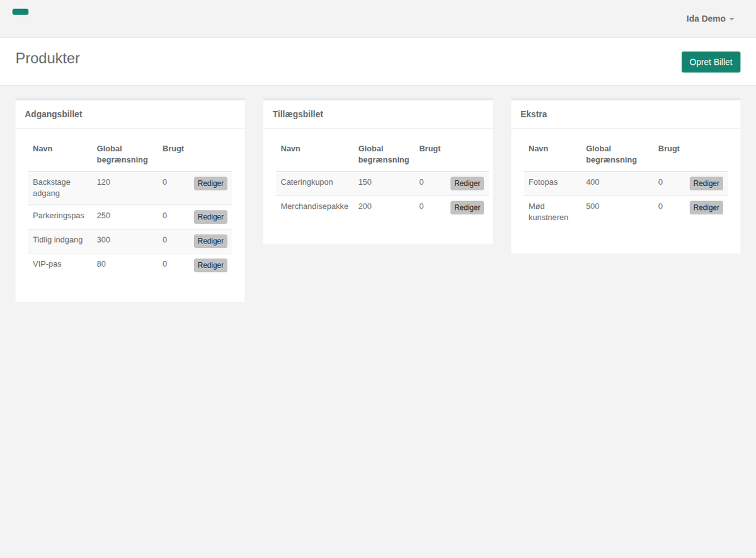756x558 pixels.
Task: Edit the Mød kunstneren extra
Action: [x=706, y=207]
